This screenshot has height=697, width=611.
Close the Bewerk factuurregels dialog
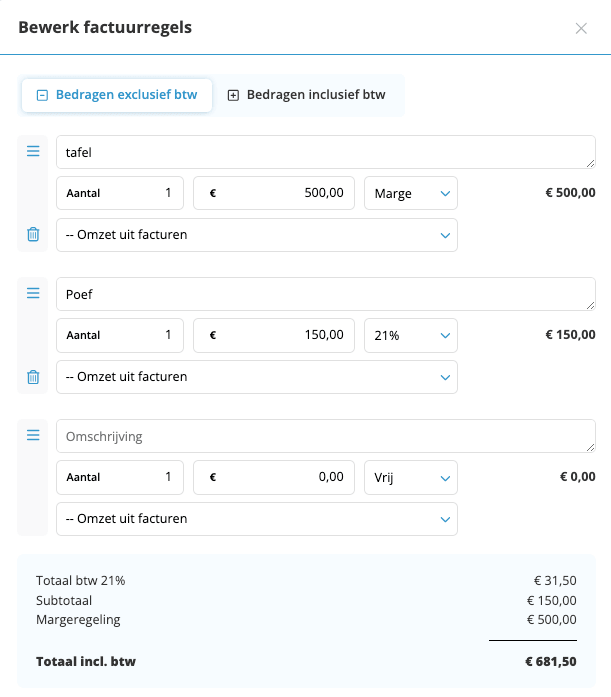(x=581, y=28)
